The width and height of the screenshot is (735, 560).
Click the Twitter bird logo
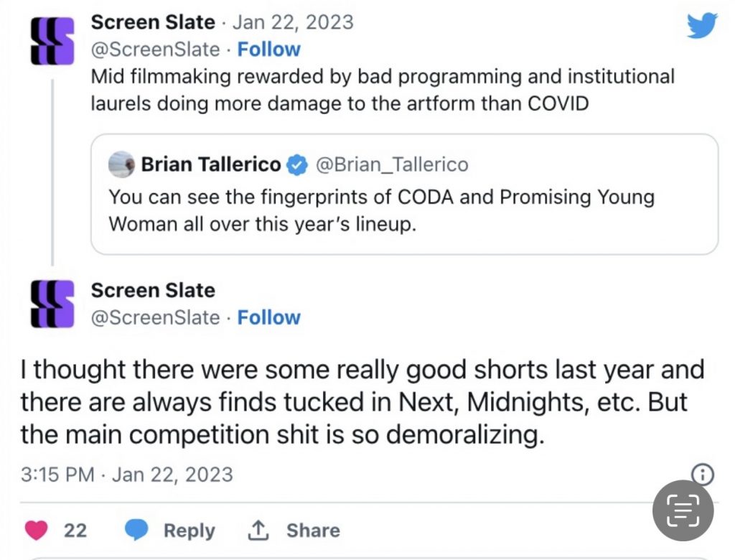point(701,26)
